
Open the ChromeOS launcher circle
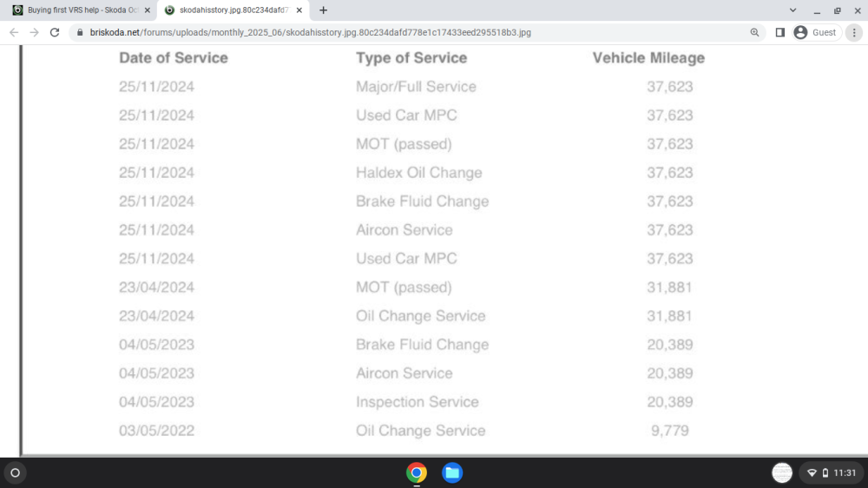click(x=16, y=472)
